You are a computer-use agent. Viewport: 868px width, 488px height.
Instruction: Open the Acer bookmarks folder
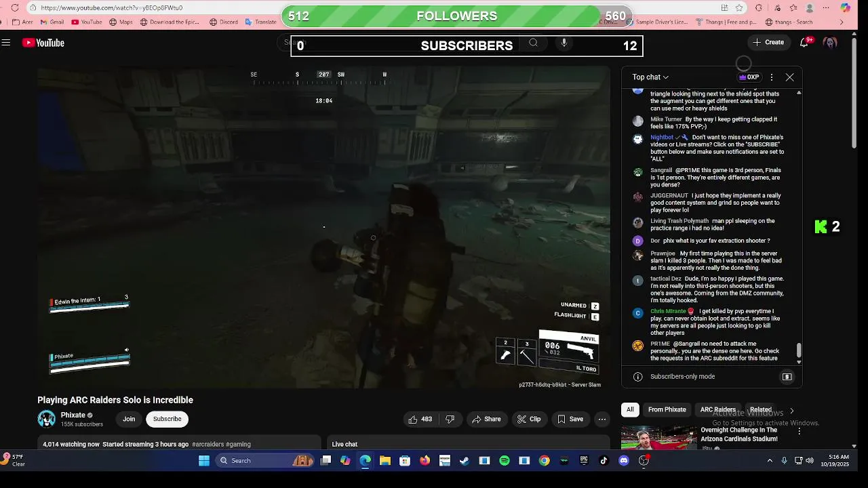coord(23,22)
